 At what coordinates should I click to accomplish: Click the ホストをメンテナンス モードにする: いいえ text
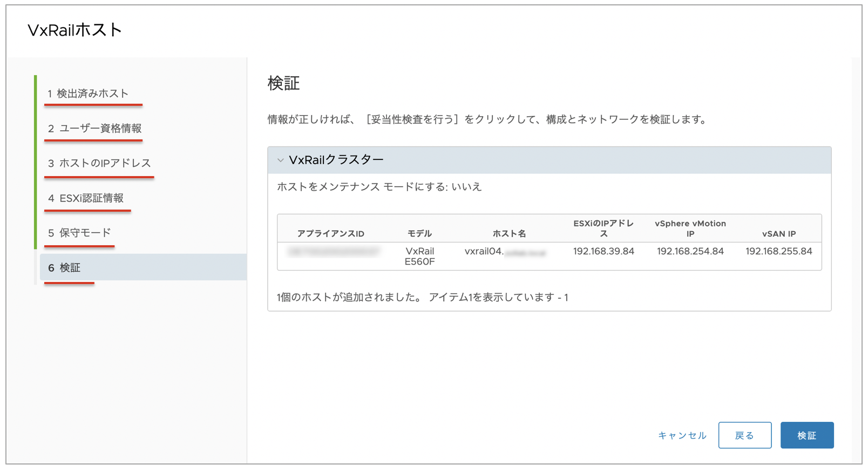[x=379, y=187]
